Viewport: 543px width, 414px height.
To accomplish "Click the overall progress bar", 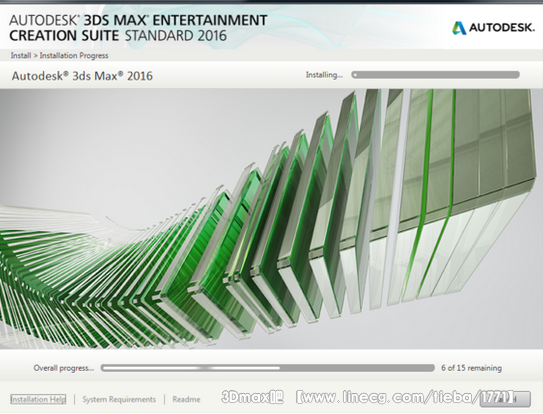I will tap(268, 368).
